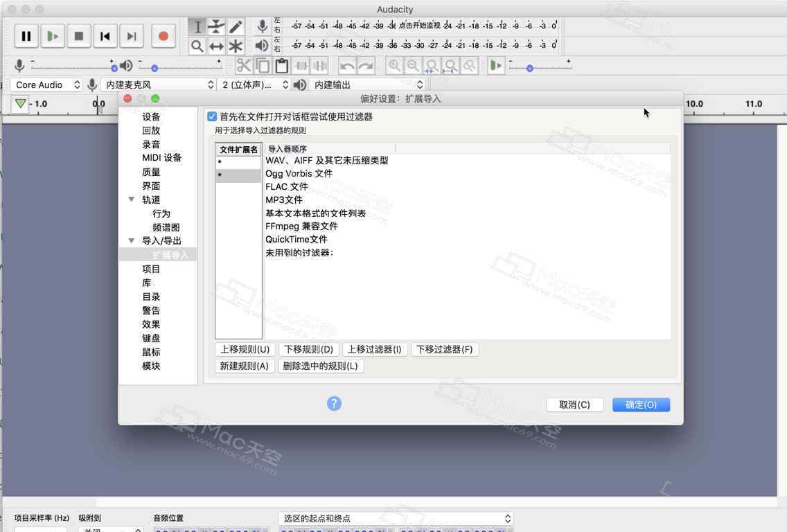Click the Stop button
Image resolution: width=787 pixels, height=532 pixels.
pos(79,36)
